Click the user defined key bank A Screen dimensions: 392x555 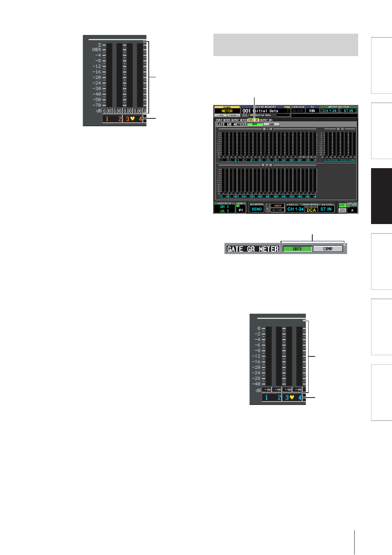click(x=352, y=210)
